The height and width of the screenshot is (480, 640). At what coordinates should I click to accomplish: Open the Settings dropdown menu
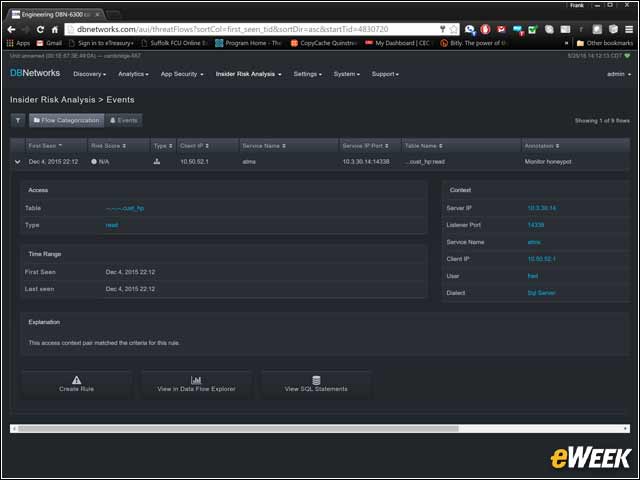pyautogui.click(x=307, y=74)
